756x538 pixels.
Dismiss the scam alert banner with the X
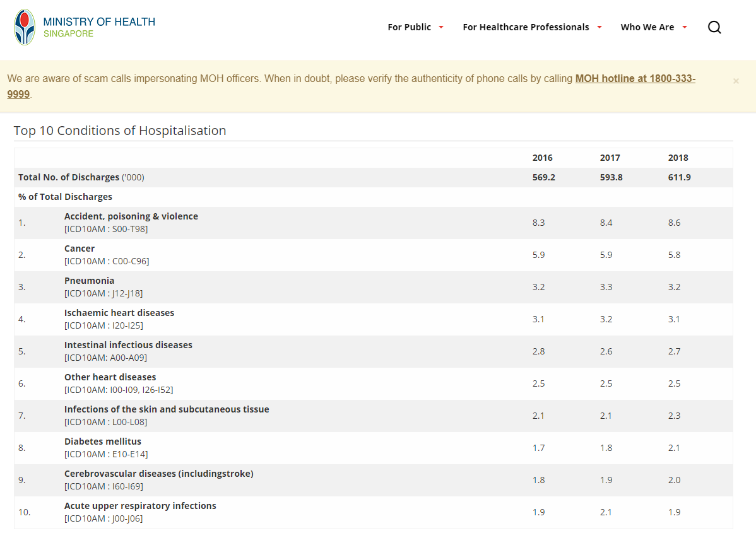tap(736, 81)
